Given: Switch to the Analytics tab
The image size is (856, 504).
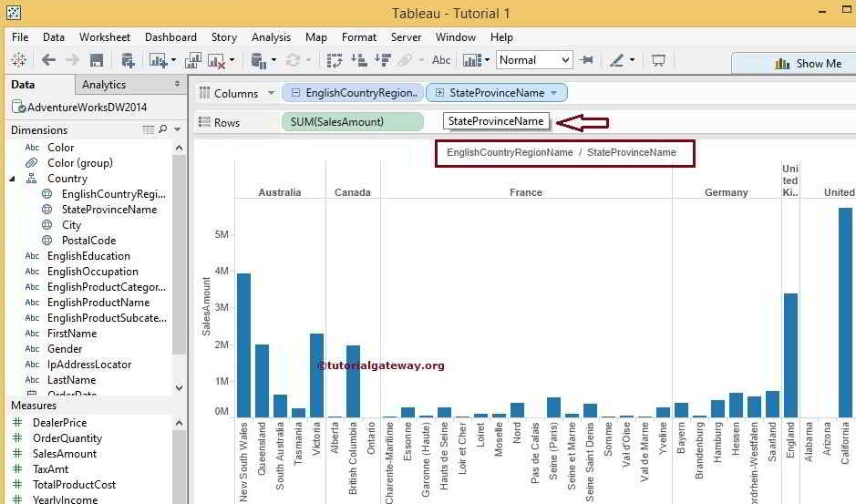Looking at the screenshot, I should [104, 85].
